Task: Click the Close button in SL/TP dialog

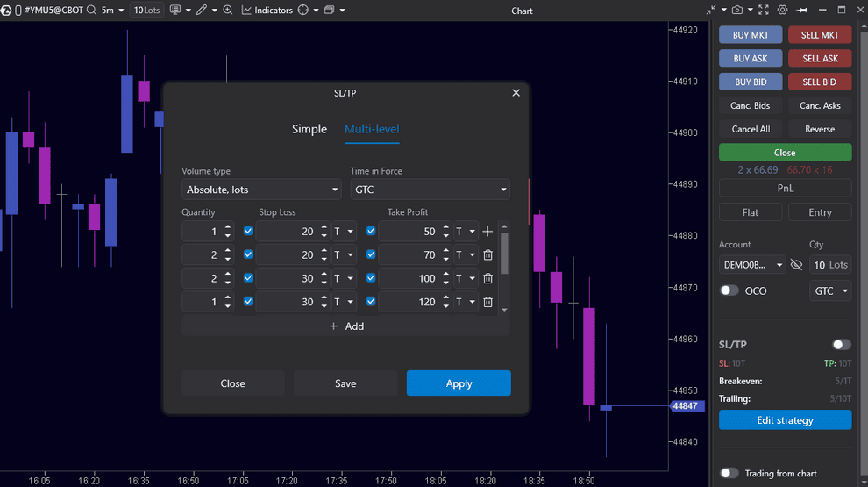Action: pos(232,383)
